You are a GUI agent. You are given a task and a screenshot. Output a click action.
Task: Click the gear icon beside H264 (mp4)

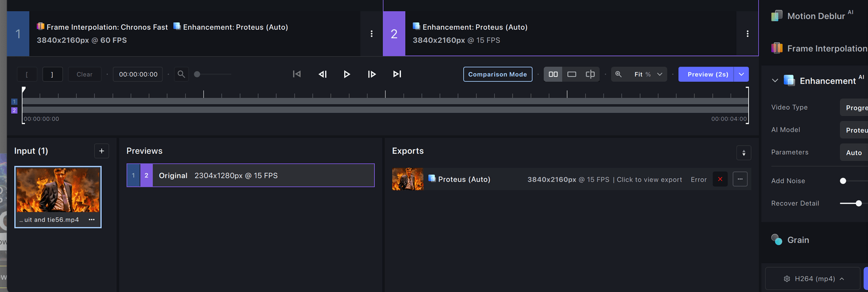[787, 279]
